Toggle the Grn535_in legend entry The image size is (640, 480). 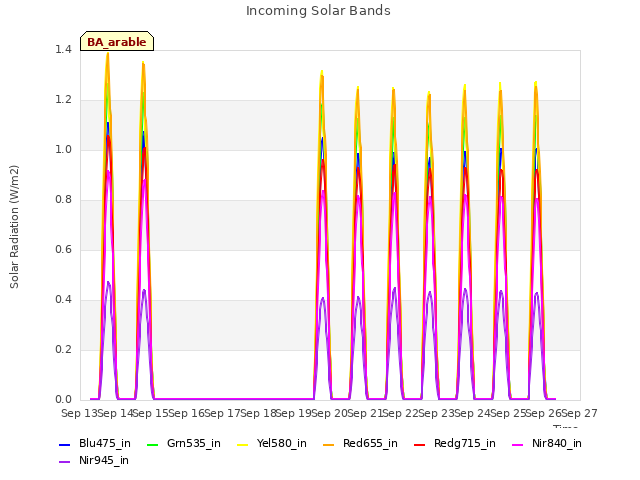184,444
